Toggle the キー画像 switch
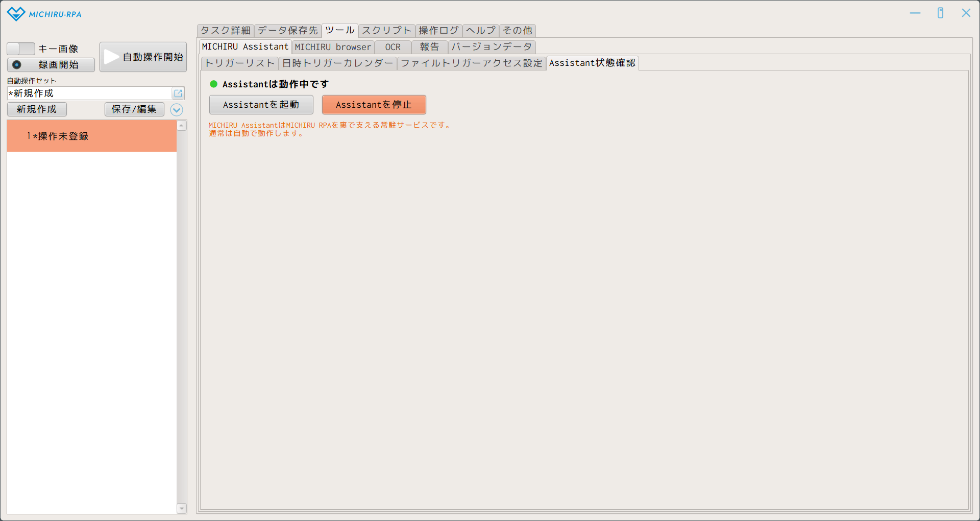 click(20, 49)
